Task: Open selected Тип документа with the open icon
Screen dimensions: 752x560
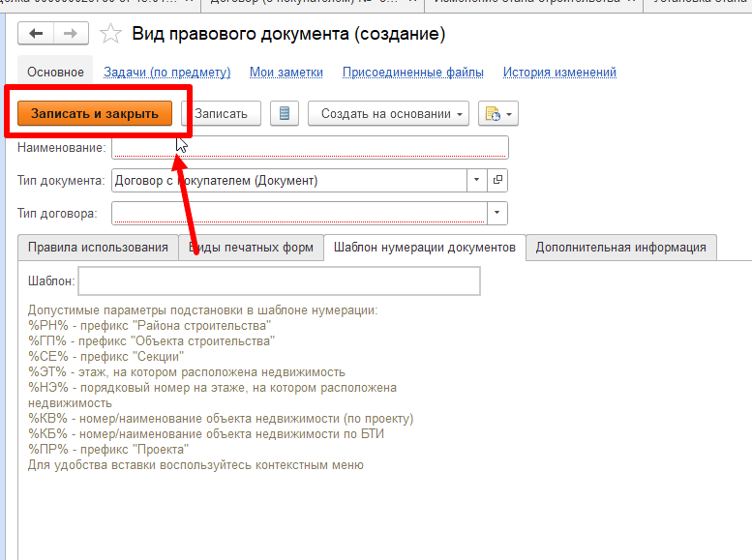Action: click(x=497, y=180)
